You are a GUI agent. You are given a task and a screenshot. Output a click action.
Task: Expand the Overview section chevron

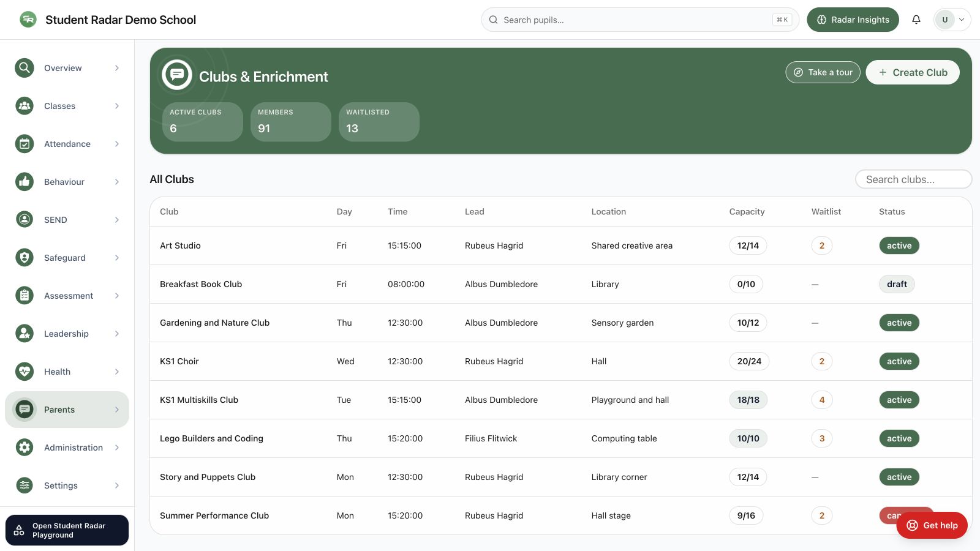(117, 68)
